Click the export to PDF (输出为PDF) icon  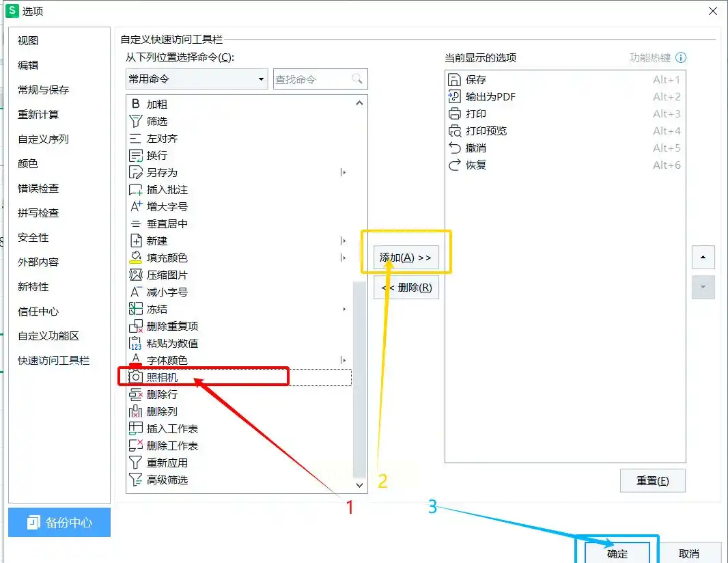click(454, 96)
